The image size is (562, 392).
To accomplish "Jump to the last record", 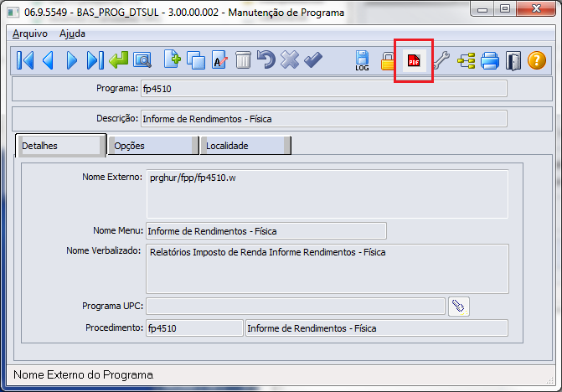I will [x=95, y=60].
